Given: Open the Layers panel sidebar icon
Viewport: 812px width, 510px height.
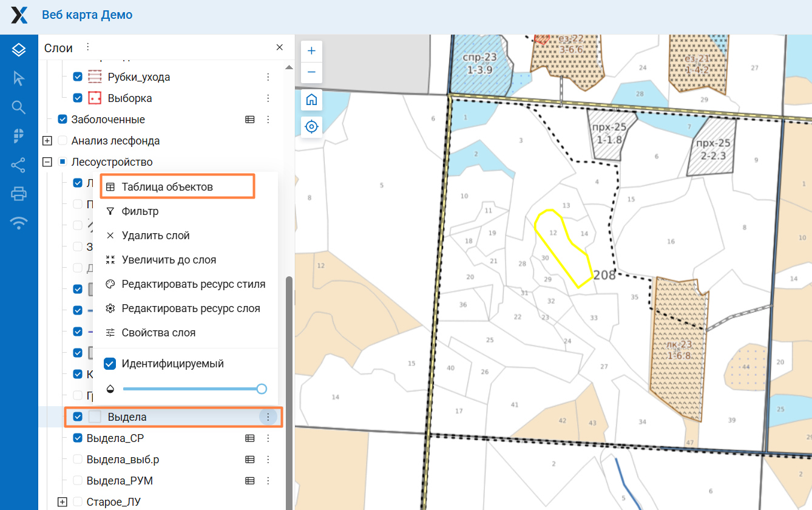Looking at the screenshot, I should tap(19, 50).
